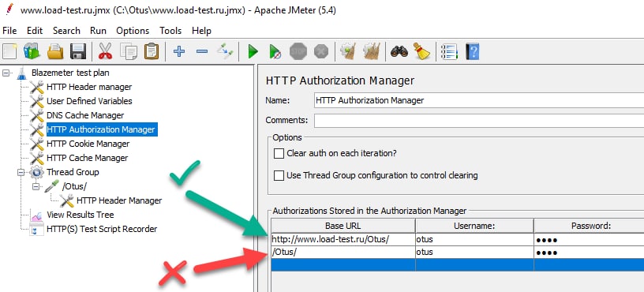Image resolution: width=644 pixels, height=292 pixels.
Task: Select HTTP Cookie Manager tree item
Action: coord(88,144)
